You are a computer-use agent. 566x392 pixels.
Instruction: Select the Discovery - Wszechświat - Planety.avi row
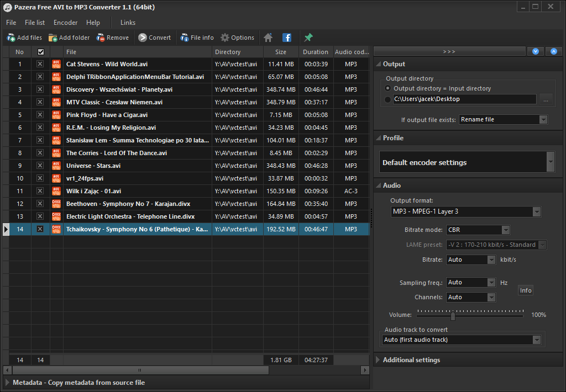[x=190, y=89]
